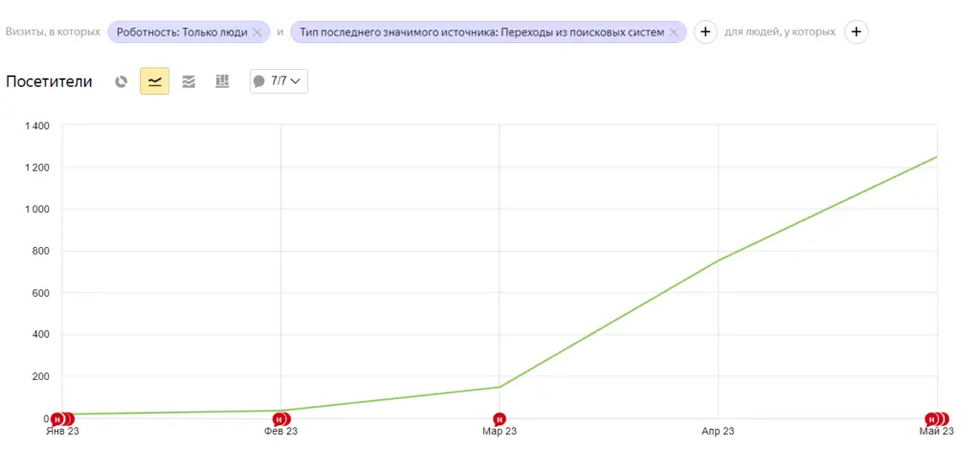Open the red annotation marker at Мар 23
The image size is (980, 469).
pyautogui.click(x=499, y=419)
